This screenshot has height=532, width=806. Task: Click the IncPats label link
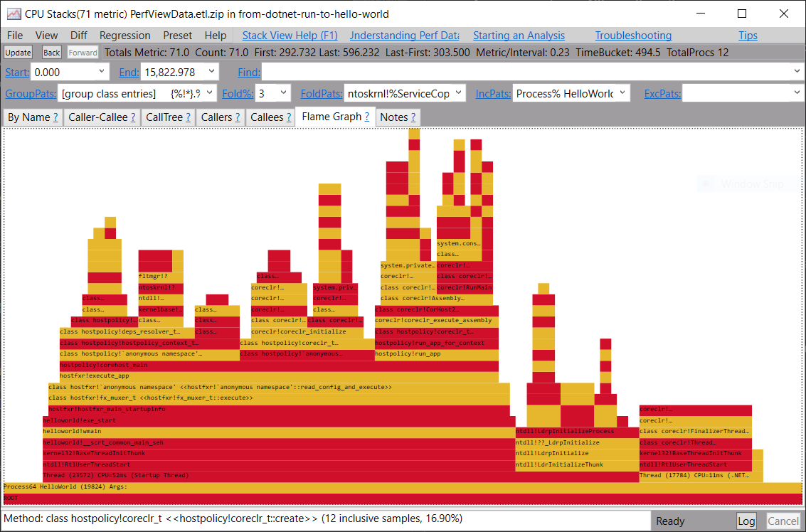tap(493, 94)
